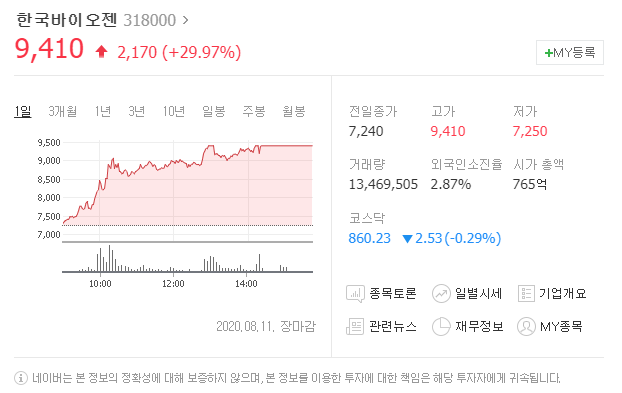
Task: Select the 일봉 daily candle tab
Action: coord(214,111)
